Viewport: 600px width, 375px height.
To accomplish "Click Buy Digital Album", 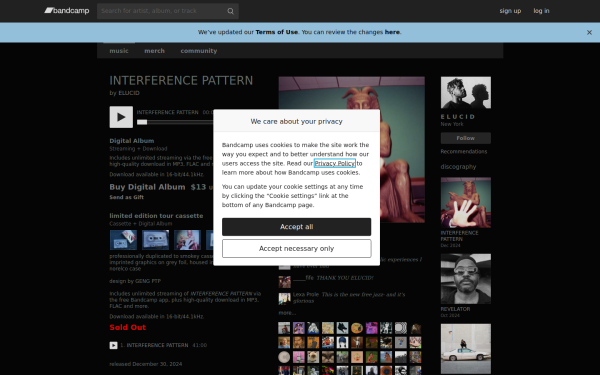I will 147,187.
